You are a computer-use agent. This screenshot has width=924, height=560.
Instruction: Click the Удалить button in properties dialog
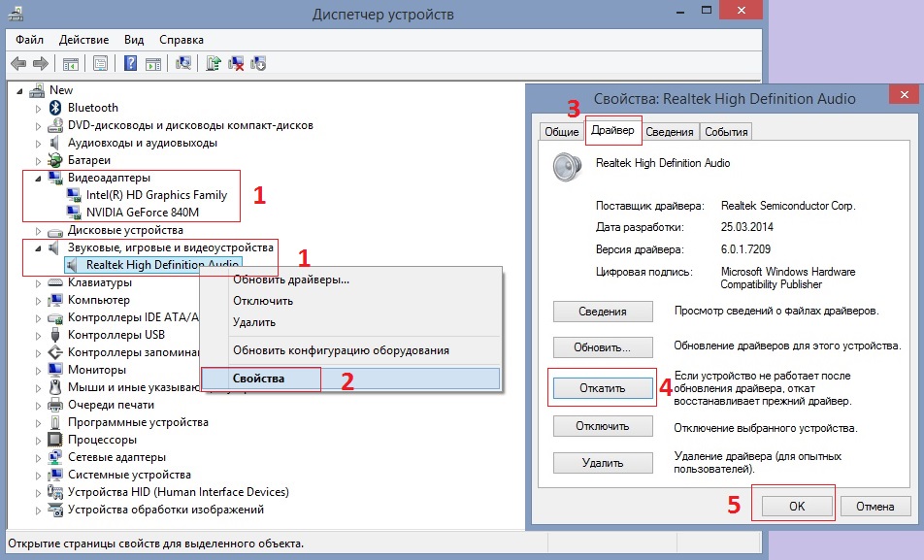point(602,463)
